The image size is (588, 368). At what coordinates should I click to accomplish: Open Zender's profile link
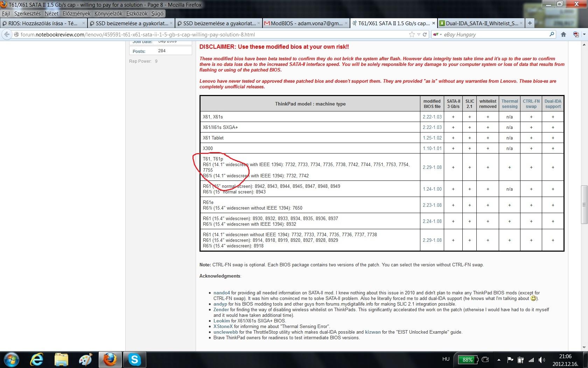click(x=221, y=309)
